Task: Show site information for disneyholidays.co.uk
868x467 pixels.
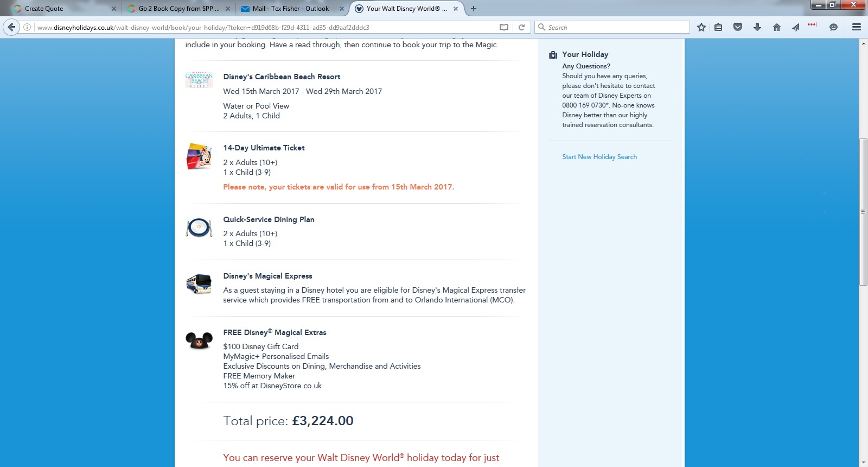Action: (27, 27)
